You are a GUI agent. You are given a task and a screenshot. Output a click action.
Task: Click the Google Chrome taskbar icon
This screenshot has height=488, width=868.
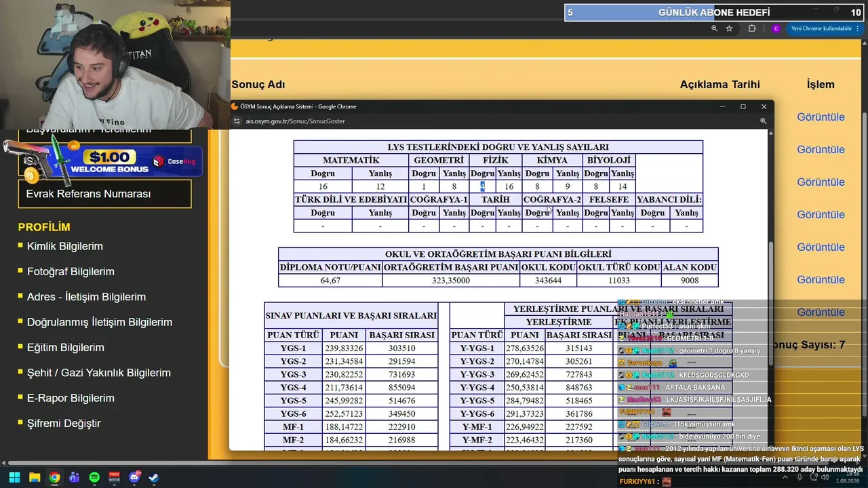(54, 477)
